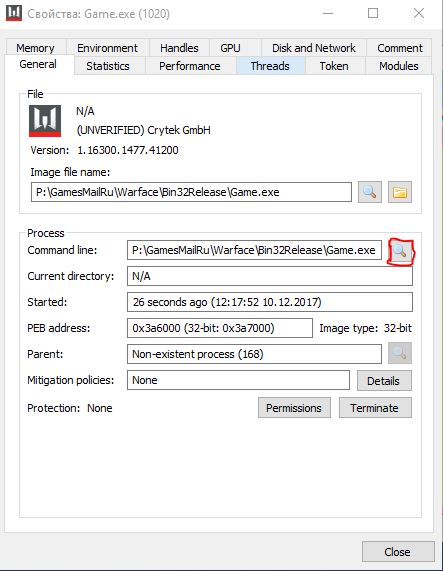
Task: Click the Current directory field
Action: (x=270, y=276)
